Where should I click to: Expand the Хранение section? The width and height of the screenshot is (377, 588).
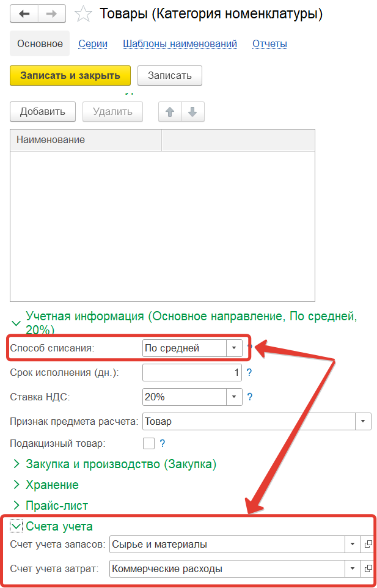click(16, 485)
